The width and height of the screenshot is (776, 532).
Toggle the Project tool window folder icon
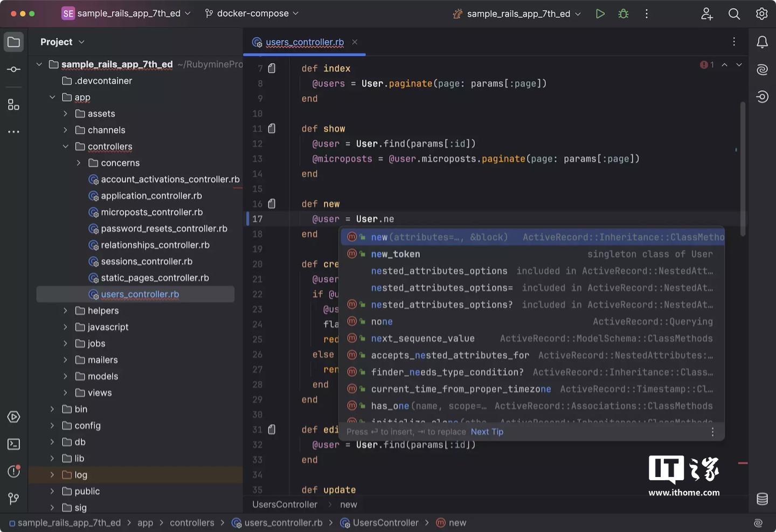tap(14, 42)
